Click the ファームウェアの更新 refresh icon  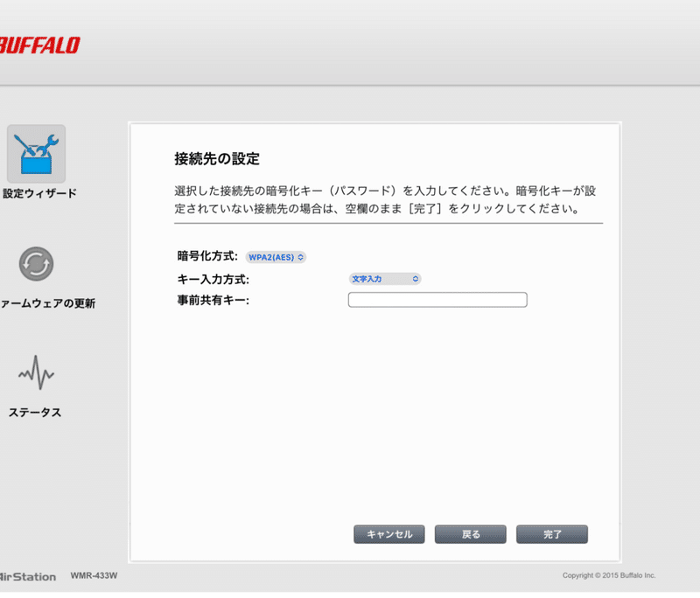coord(36,263)
